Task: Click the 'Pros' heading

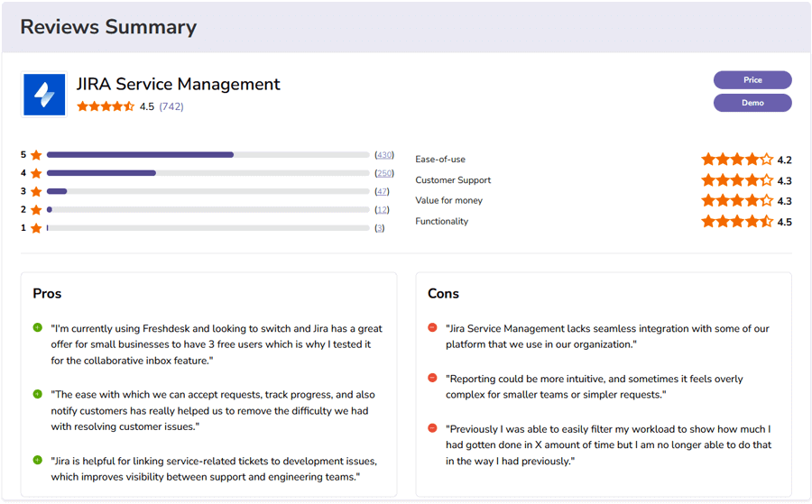Action: 47,293
